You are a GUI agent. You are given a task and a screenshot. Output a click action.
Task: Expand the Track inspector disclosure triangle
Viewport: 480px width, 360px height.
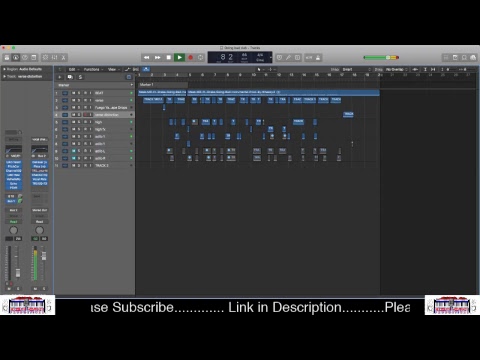tap(4, 76)
